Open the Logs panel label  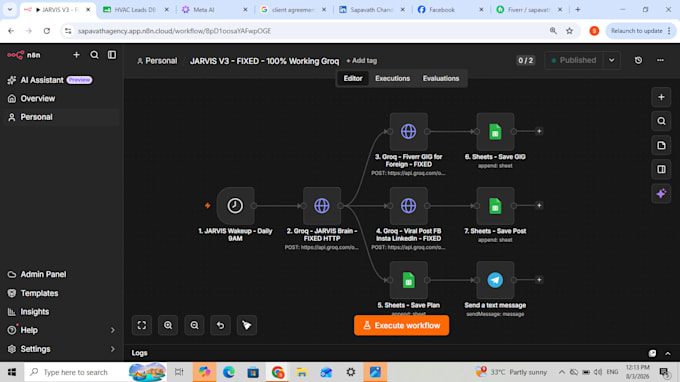pyautogui.click(x=139, y=353)
